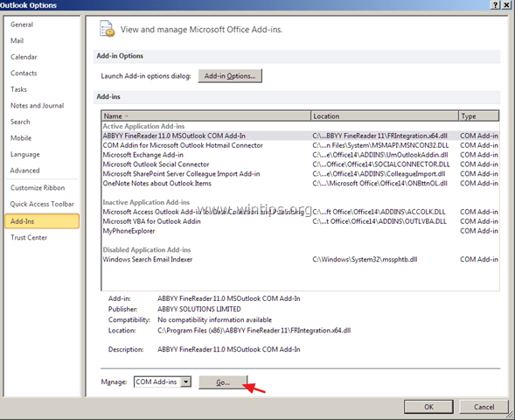The image size is (515, 420).
Task: Open the Add-in Options... dialog button
Action: (230, 76)
